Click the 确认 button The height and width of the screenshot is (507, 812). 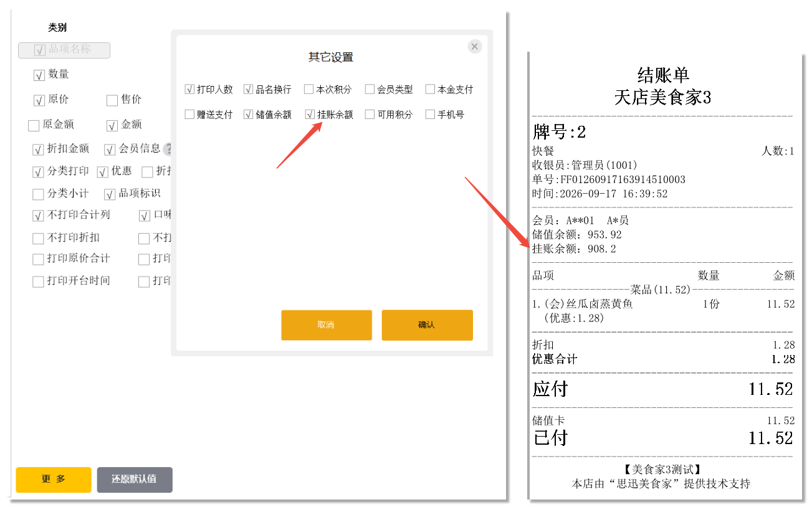point(427,325)
